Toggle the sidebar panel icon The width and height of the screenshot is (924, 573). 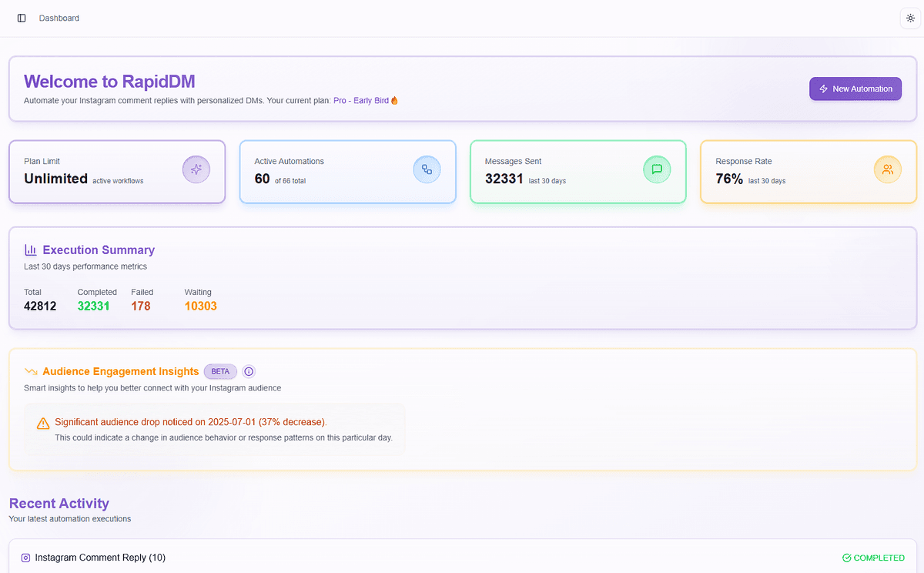pos(22,18)
